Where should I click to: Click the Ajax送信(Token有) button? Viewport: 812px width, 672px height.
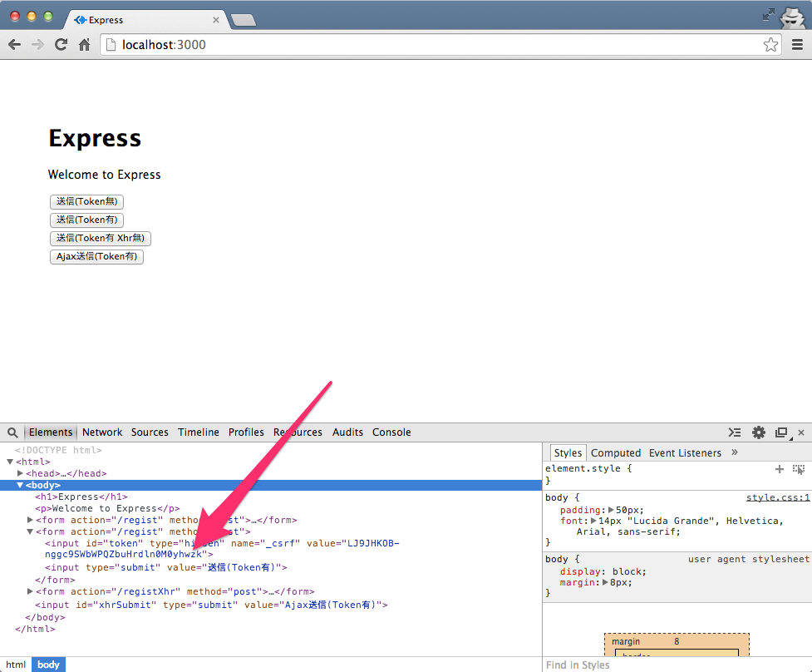click(x=97, y=256)
